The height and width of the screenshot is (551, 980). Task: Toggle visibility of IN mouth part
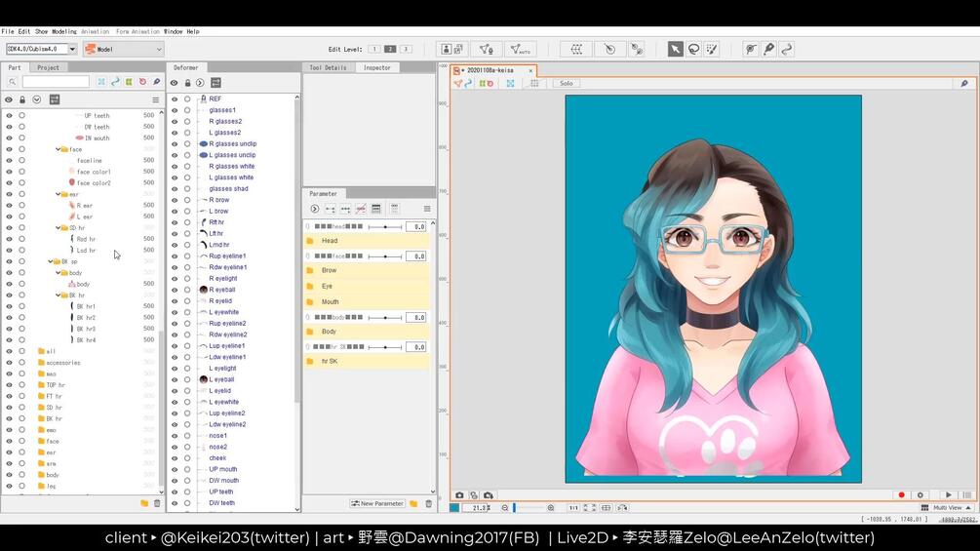9,138
